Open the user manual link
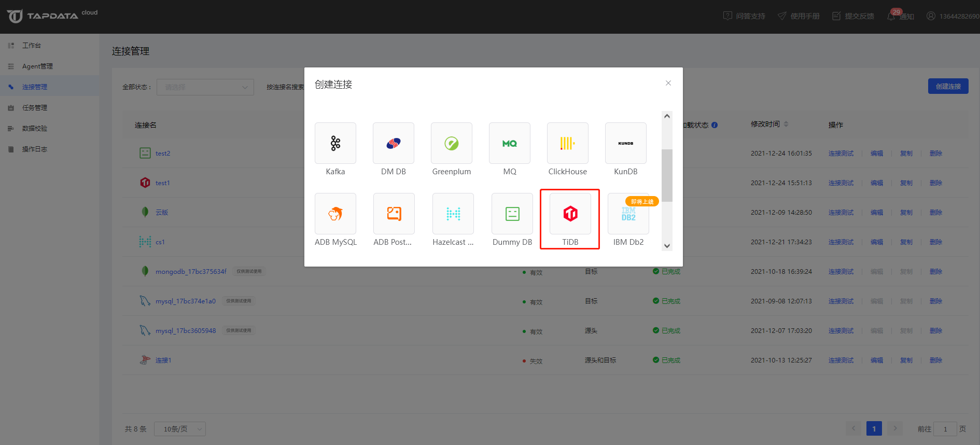980x445 pixels. click(799, 16)
